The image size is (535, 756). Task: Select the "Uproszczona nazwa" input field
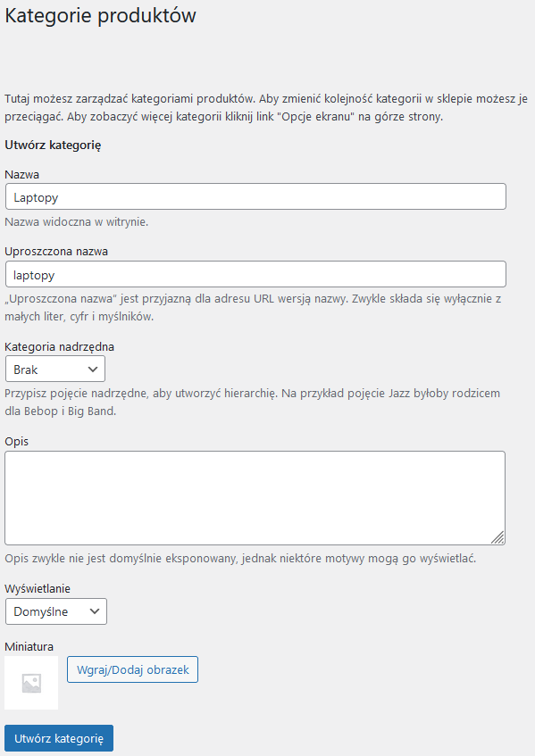255,274
